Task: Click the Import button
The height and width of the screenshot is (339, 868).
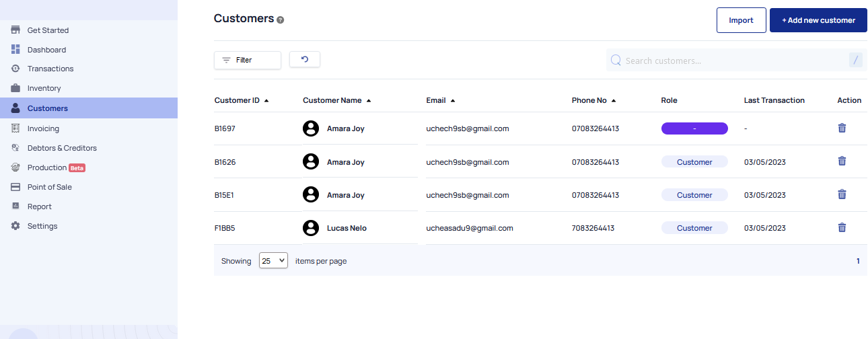Action: click(x=742, y=20)
